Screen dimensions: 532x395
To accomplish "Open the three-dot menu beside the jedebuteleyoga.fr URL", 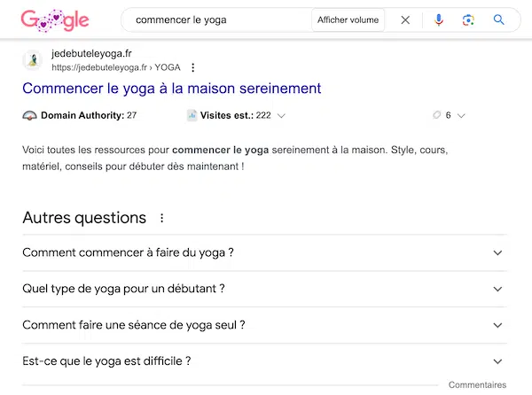I will coord(193,67).
